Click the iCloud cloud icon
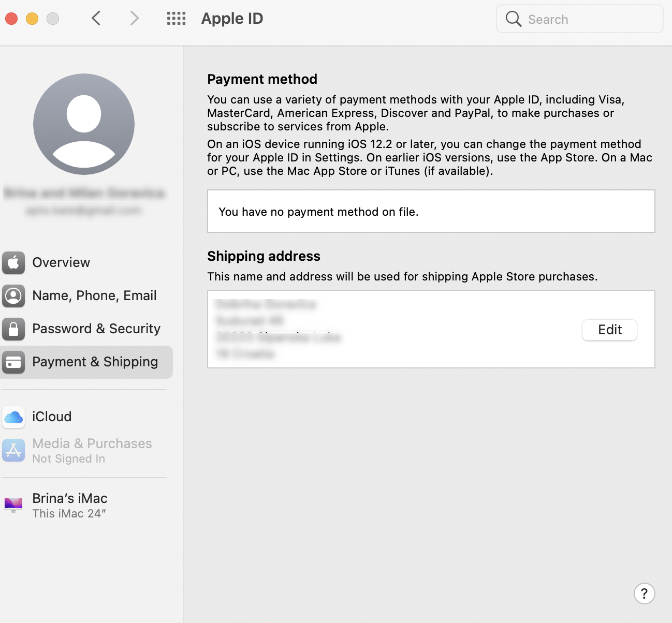 click(x=13, y=417)
